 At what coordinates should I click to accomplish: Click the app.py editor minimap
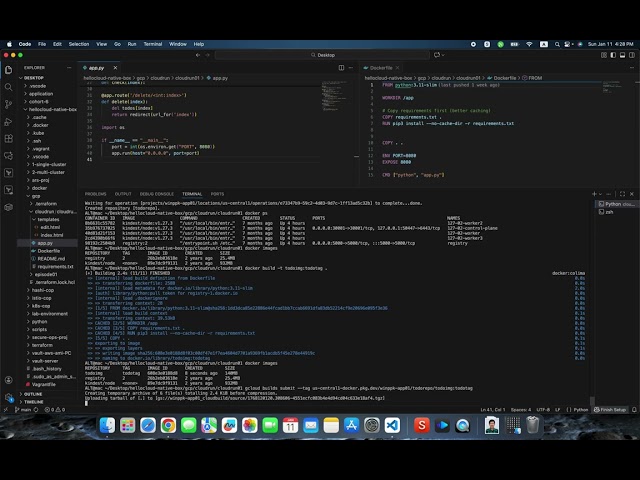click(x=337, y=97)
